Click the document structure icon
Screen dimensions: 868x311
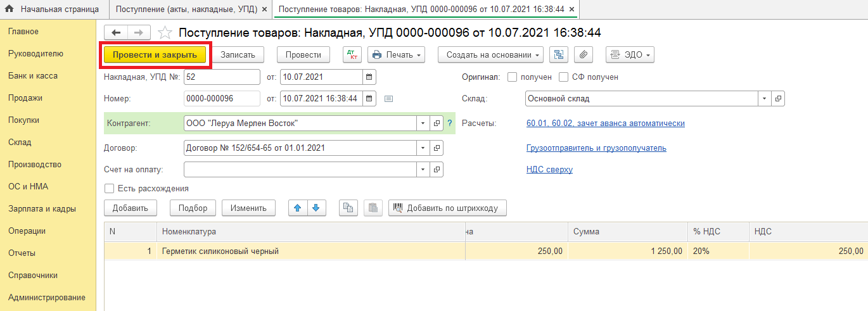click(x=558, y=55)
